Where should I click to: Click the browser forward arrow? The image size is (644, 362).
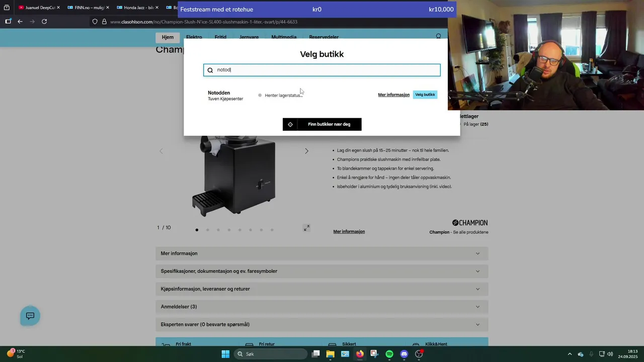(x=32, y=22)
